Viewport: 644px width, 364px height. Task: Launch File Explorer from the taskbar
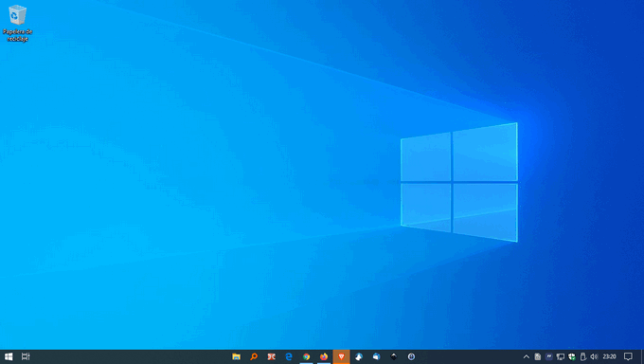[x=236, y=356]
